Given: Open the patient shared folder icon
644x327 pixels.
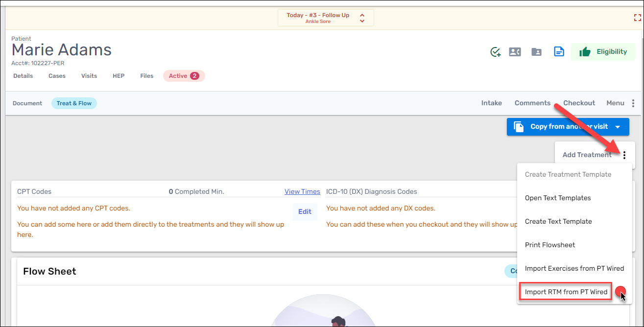Looking at the screenshot, I should tap(537, 52).
